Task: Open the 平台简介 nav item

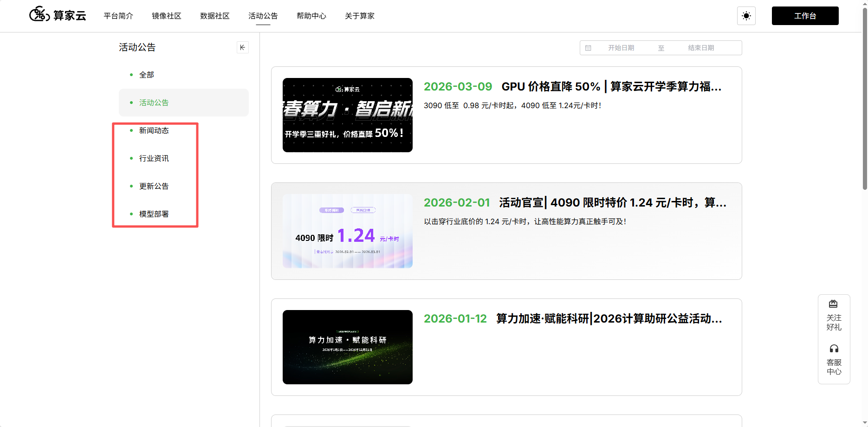Action: coord(118,16)
